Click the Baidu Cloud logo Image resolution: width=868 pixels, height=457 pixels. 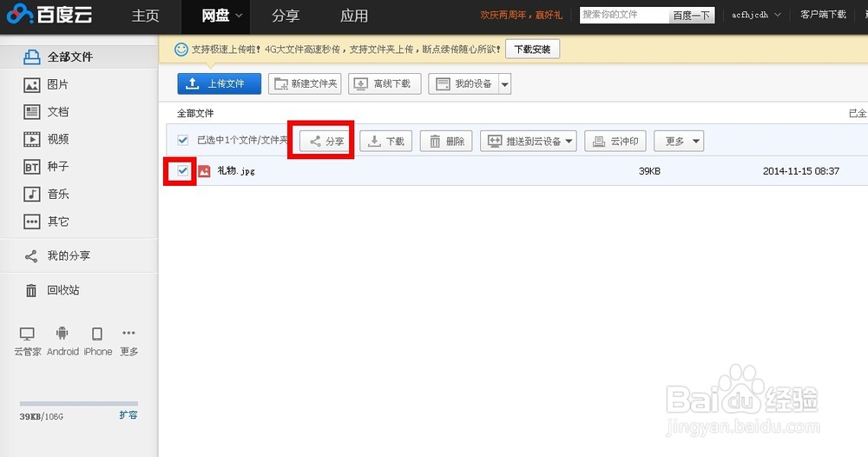pyautogui.click(x=49, y=15)
